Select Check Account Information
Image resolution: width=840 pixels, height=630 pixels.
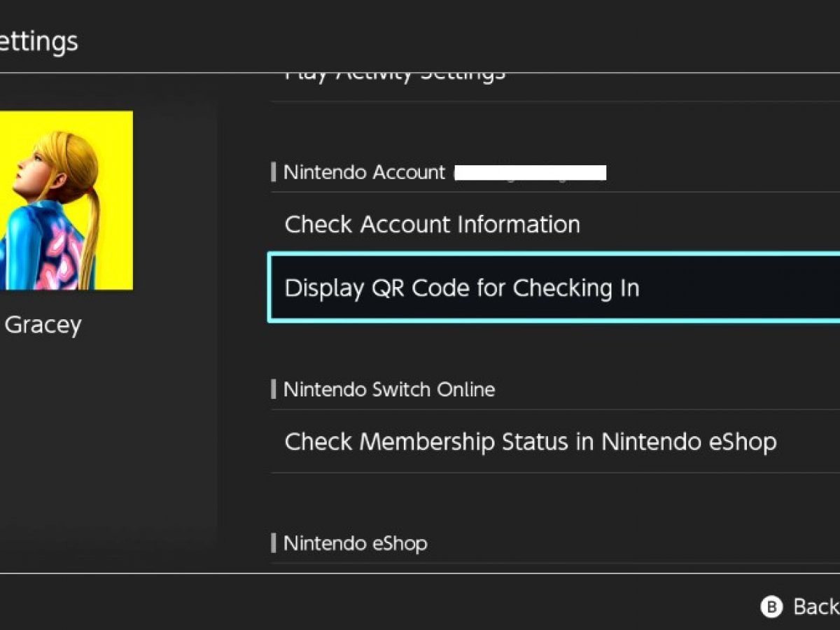(x=432, y=225)
